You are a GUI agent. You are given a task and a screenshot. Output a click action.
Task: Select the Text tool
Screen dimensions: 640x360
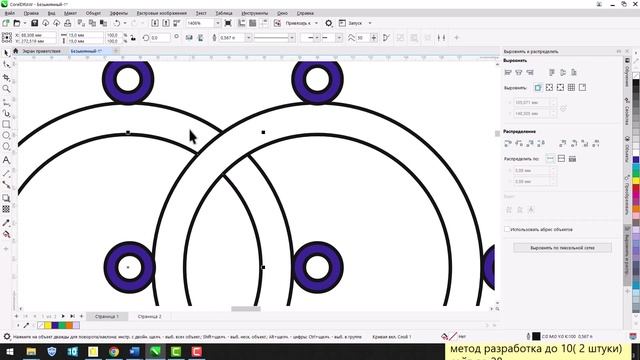pos(6,160)
